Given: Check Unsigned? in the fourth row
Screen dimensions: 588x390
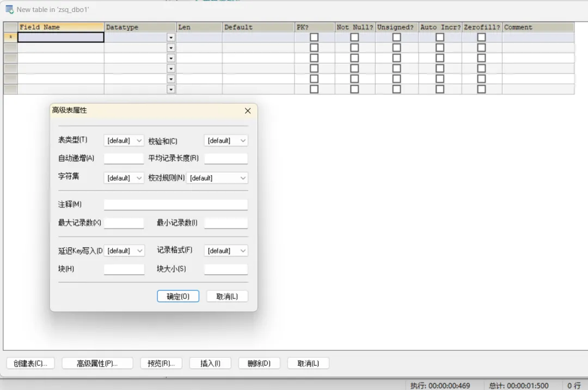Looking at the screenshot, I should [396, 68].
